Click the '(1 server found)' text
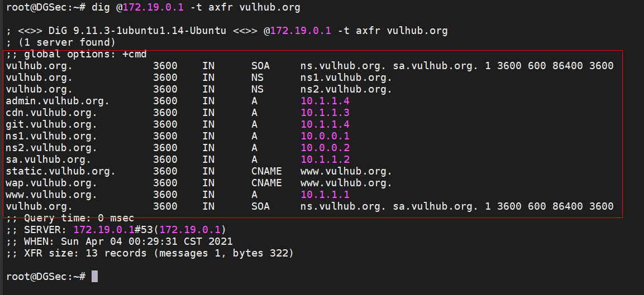The image size is (644, 295). [x=64, y=42]
